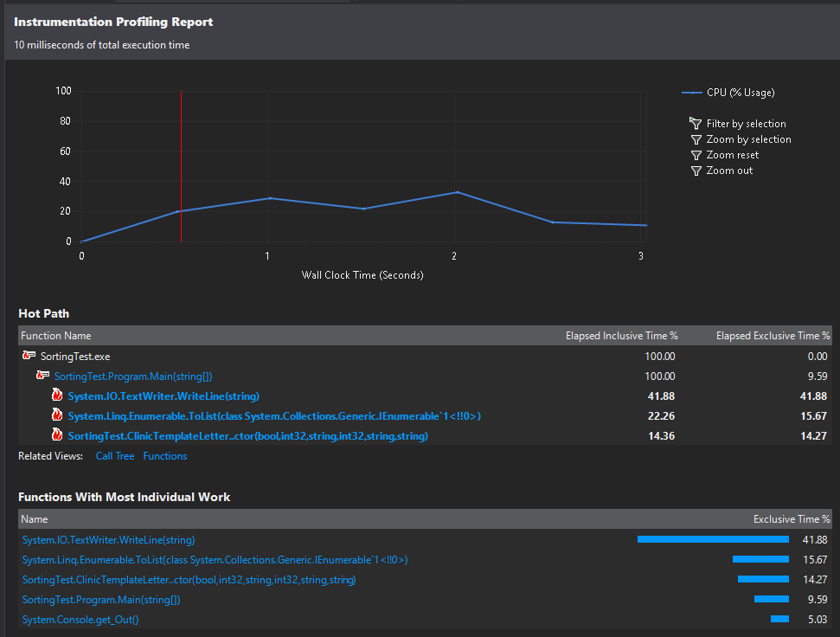Select SortingTest.Program.Main in individual work list
840x637 pixels.
100,599
